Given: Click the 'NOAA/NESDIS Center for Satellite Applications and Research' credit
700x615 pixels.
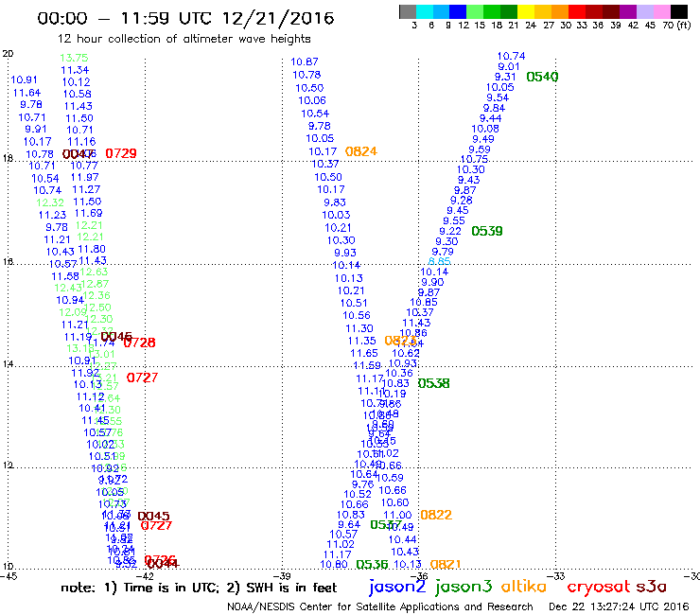Looking at the screenshot, I should (x=380, y=606).
